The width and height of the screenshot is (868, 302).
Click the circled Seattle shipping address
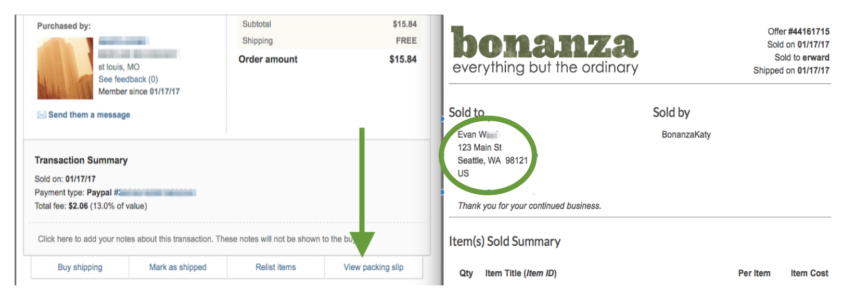coord(492,154)
